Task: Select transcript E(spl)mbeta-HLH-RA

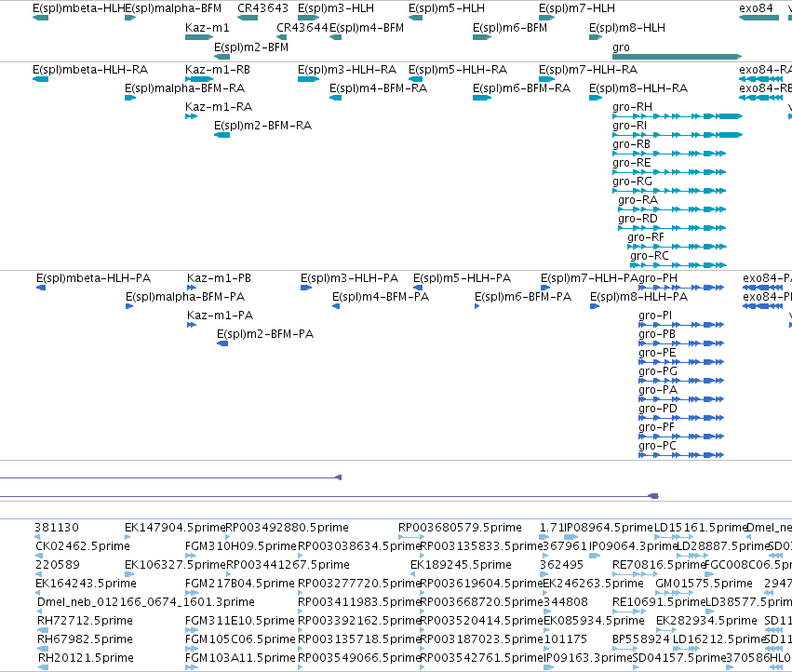Action: [90, 69]
